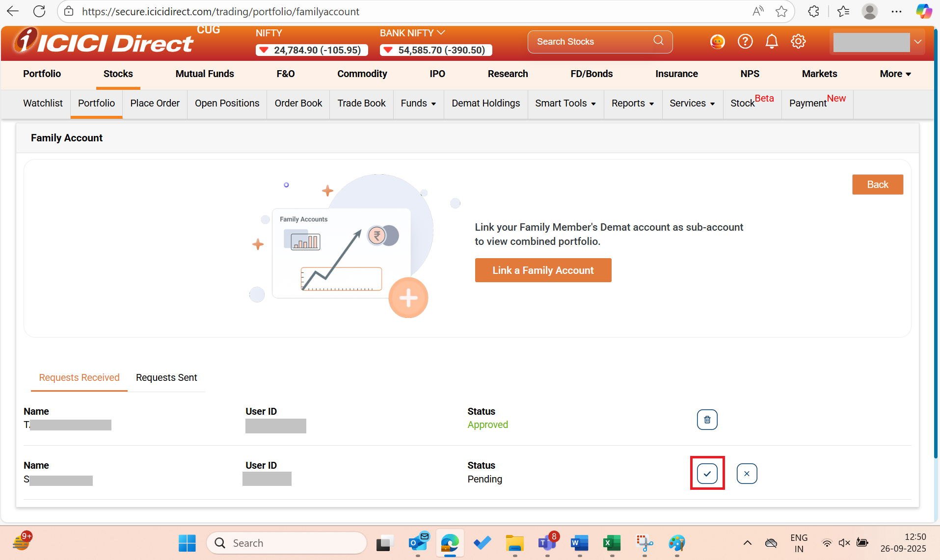
Task: Open the notifications bell
Action: (771, 41)
